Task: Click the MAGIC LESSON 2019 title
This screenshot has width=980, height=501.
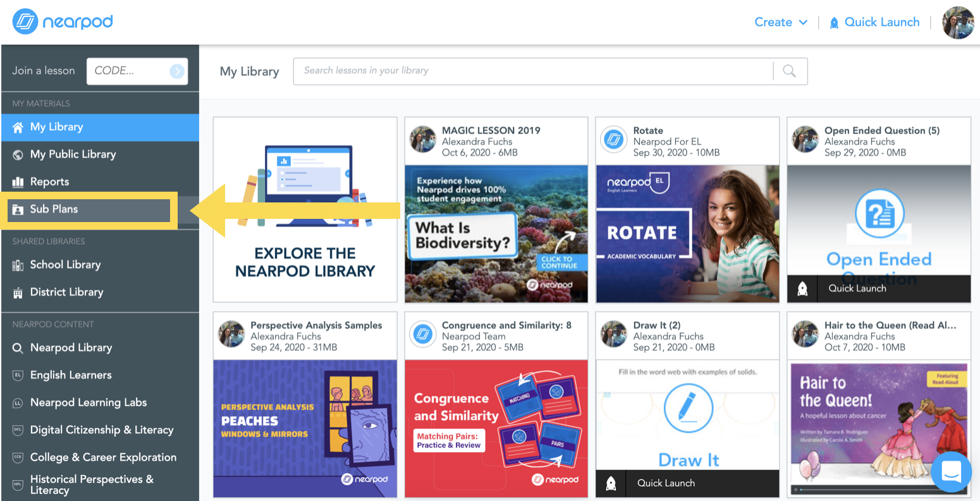Action: (491, 130)
